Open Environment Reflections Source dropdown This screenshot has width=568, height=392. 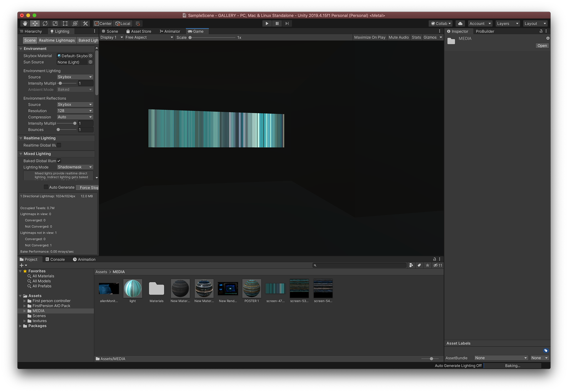75,104
